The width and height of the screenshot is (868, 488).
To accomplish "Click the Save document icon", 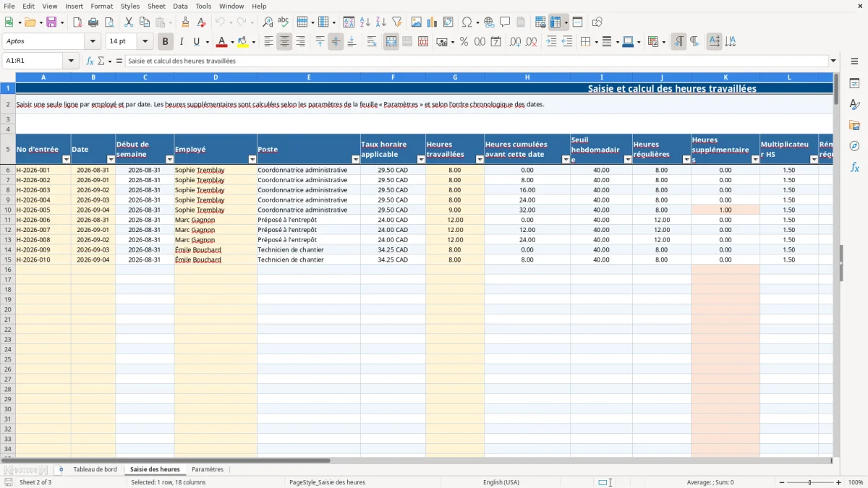I will (x=51, y=22).
